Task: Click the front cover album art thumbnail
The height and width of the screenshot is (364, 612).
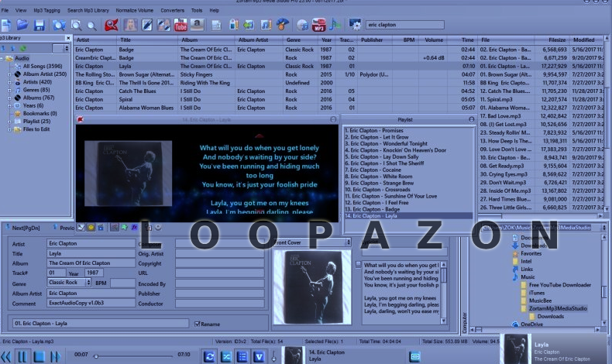Action: coord(312,287)
